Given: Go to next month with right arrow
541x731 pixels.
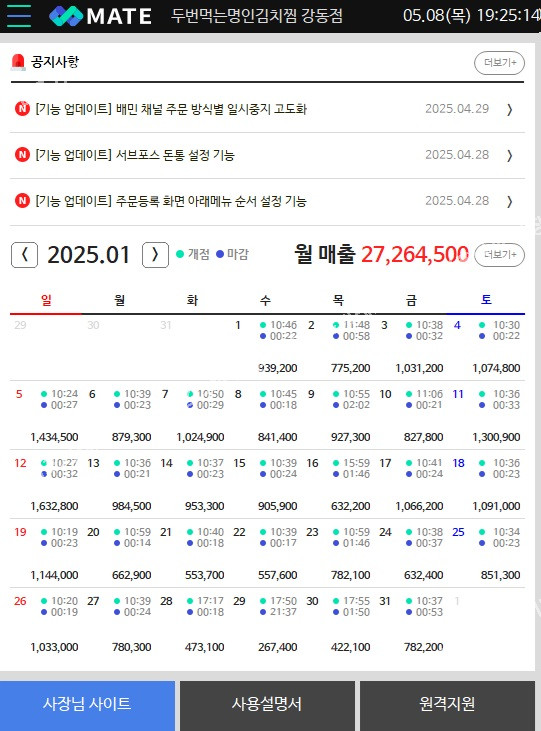Looking at the screenshot, I should pyautogui.click(x=155, y=255).
